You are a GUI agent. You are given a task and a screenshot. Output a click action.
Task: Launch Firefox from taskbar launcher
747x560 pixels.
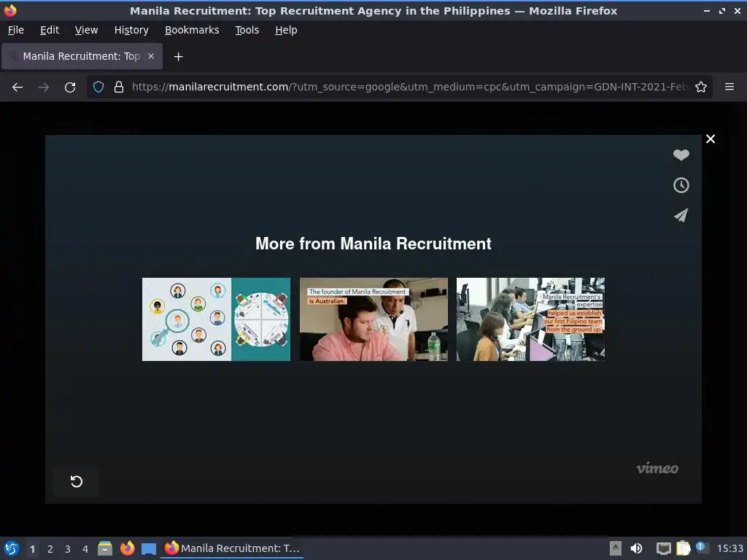(x=127, y=548)
